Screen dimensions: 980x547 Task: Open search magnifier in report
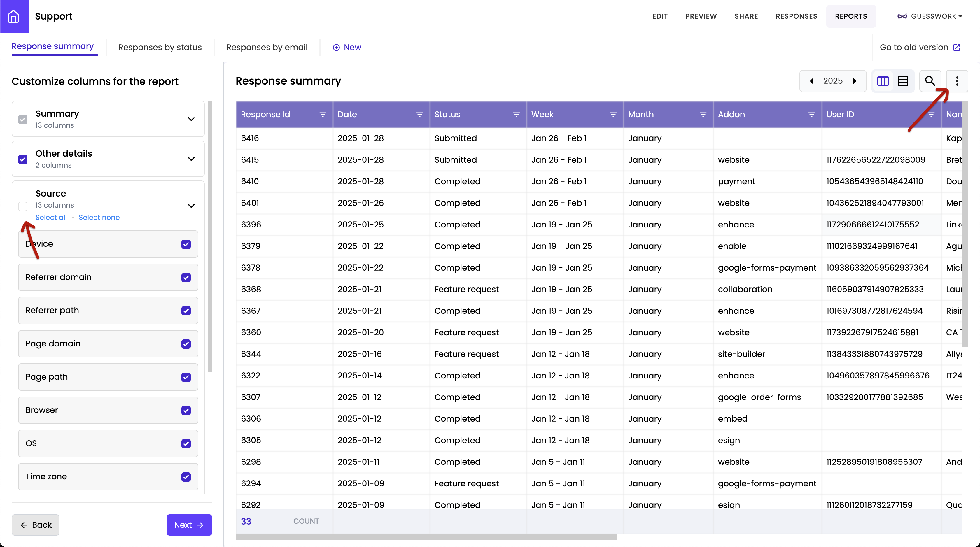coord(930,81)
